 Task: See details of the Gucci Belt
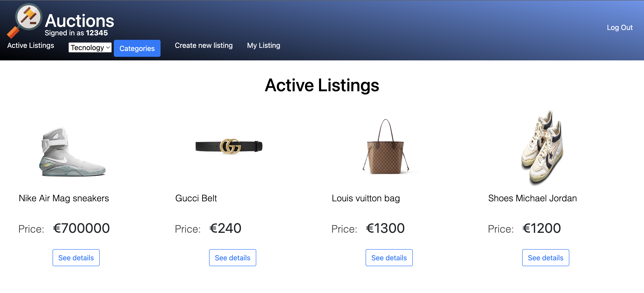pyautogui.click(x=233, y=257)
